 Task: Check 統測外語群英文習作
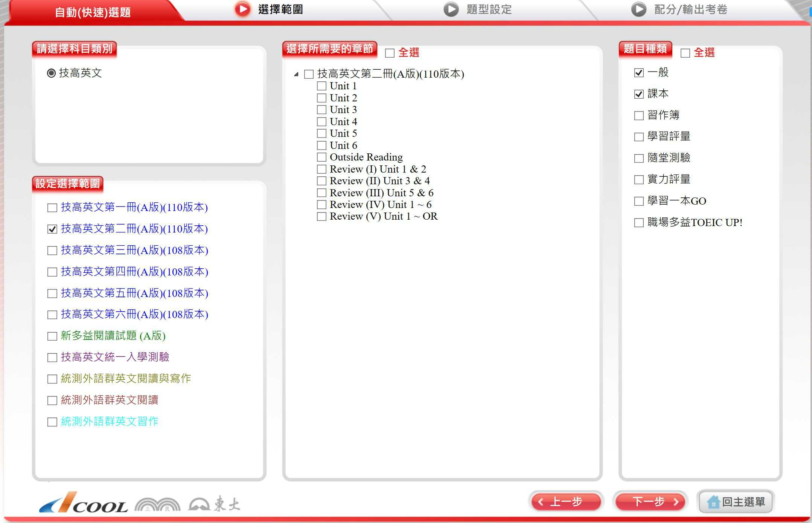tap(52, 422)
